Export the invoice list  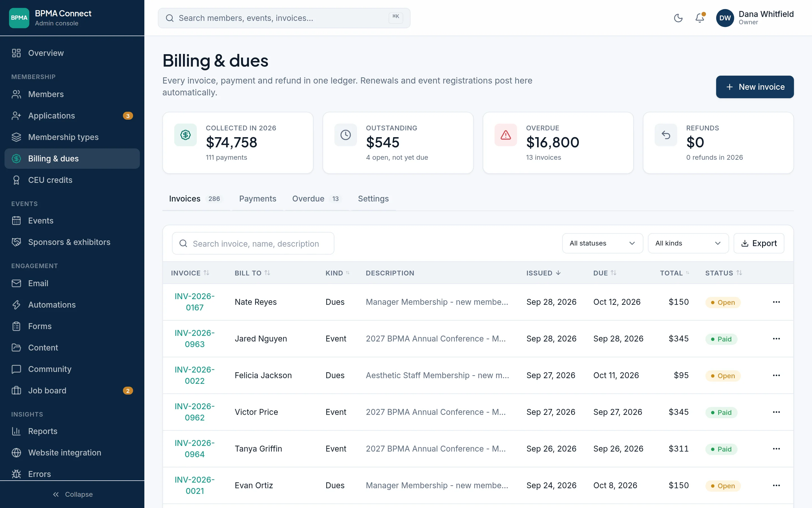pos(759,243)
